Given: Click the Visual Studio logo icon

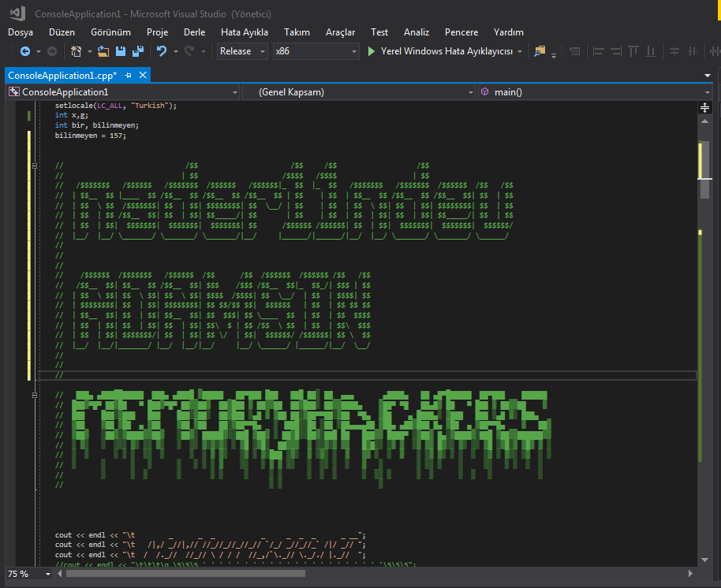Looking at the screenshot, I should pos(17,13).
